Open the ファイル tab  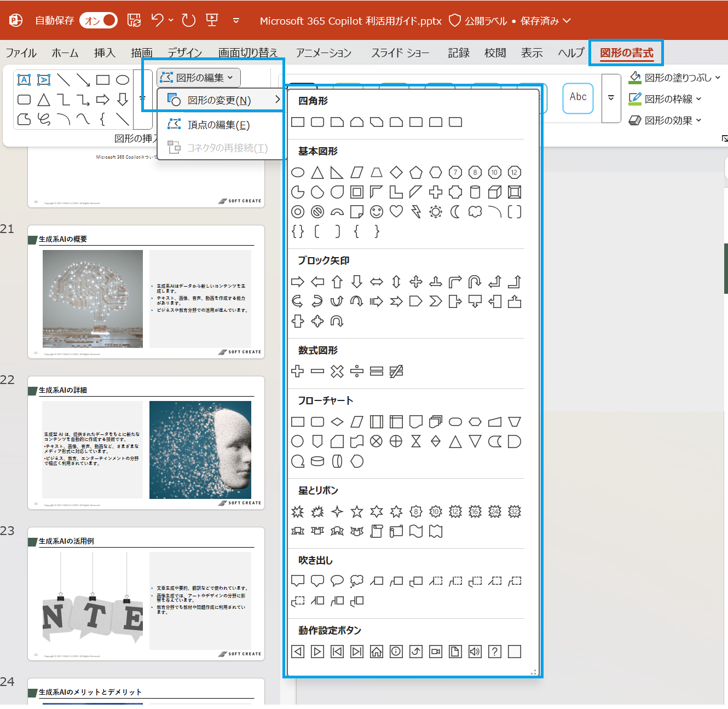(21, 53)
